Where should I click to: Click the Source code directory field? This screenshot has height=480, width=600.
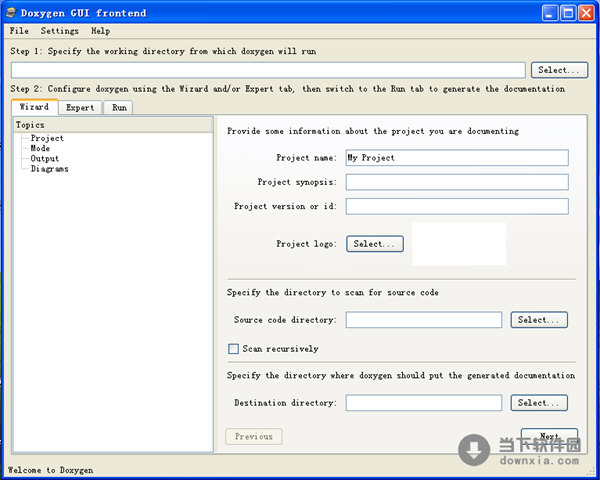click(x=424, y=320)
